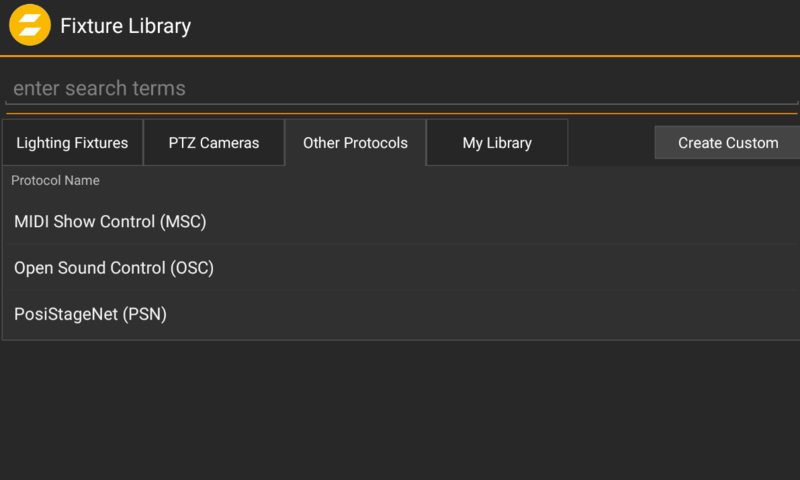Pick the PosiStageNet (PSN) protocol row
The height and width of the screenshot is (480, 800).
click(x=402, y=314)
